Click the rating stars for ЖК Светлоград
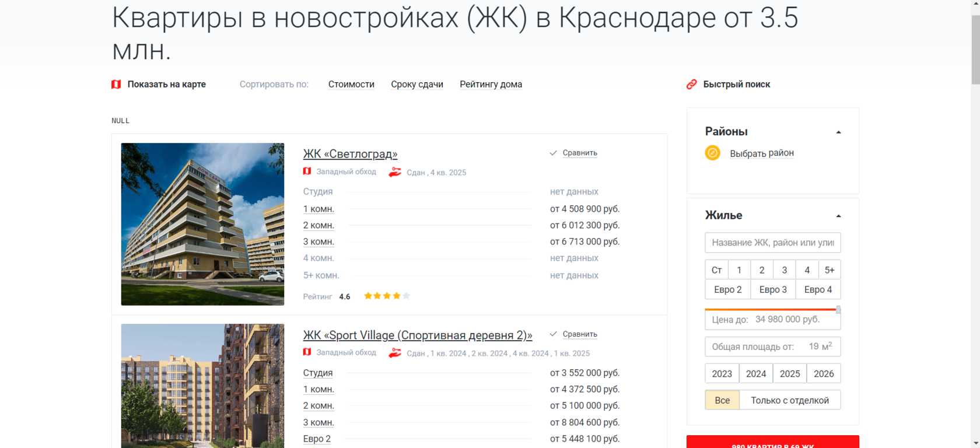 [x=387, y=296]
